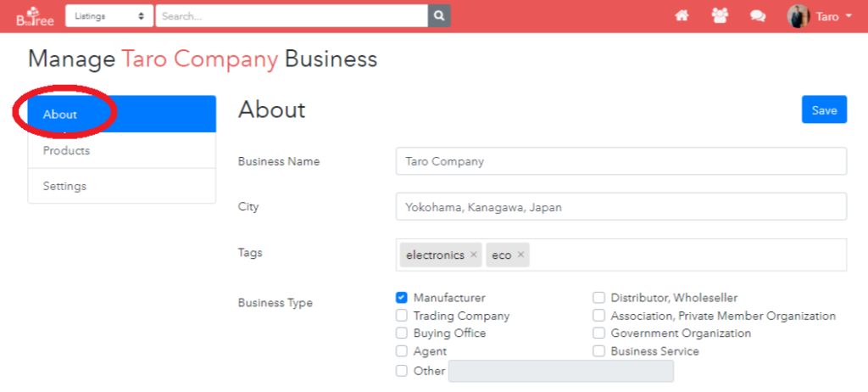Image resolution: width=868 pixels, height=392 pixels.
Task: Check the Trading Company checkbox
Action: click(401, 316)
